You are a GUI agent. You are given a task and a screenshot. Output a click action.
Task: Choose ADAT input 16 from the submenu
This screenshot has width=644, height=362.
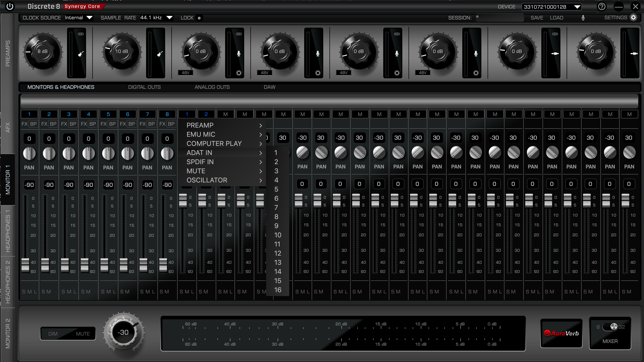tap(277, 290)
